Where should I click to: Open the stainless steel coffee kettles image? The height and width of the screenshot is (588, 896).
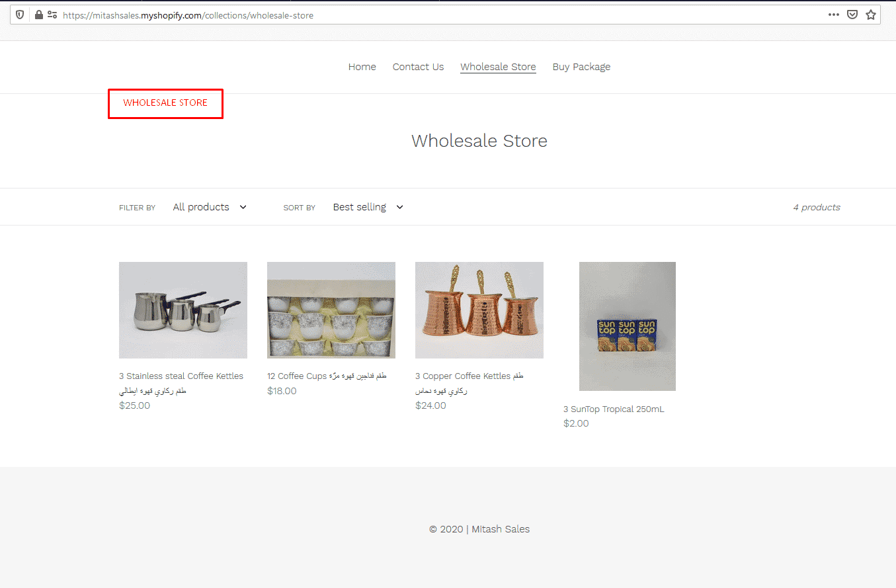pyautogui.click(x=183, y=310)
